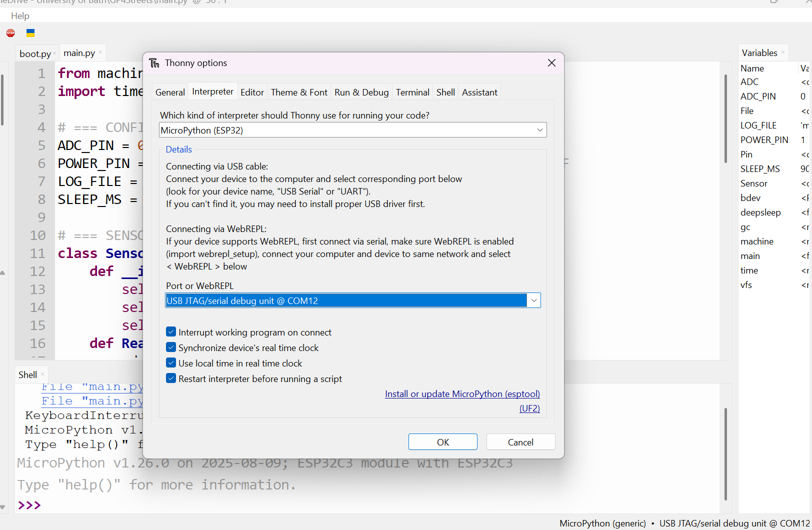Viewport: 812px width, 530px height.
Task: Close the Variables panel
Action: (782, 52)
